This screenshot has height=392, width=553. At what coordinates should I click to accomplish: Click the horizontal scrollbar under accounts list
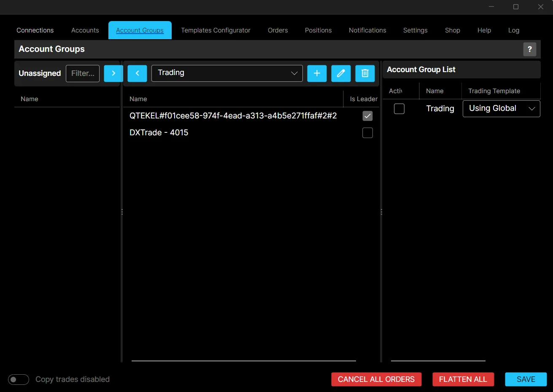tap(244, 361)
